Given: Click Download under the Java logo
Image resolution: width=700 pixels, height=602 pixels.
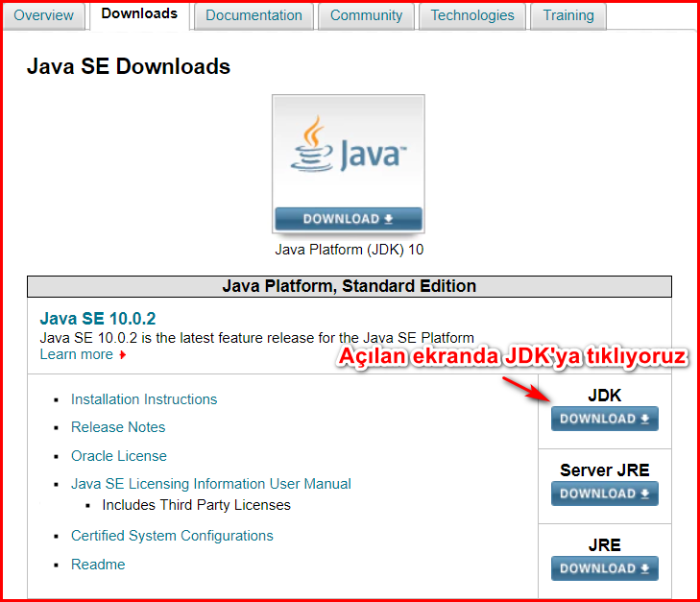Looking at the screenshot, I should point(349,219).
